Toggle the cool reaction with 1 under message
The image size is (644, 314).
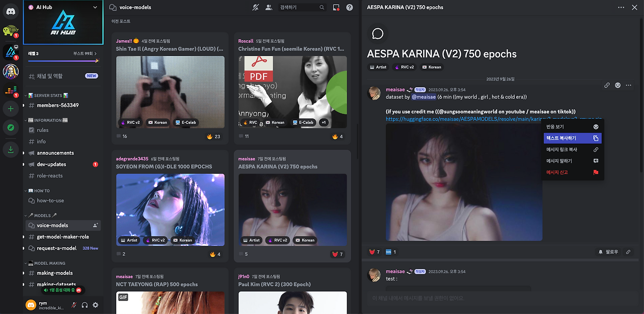391,252
